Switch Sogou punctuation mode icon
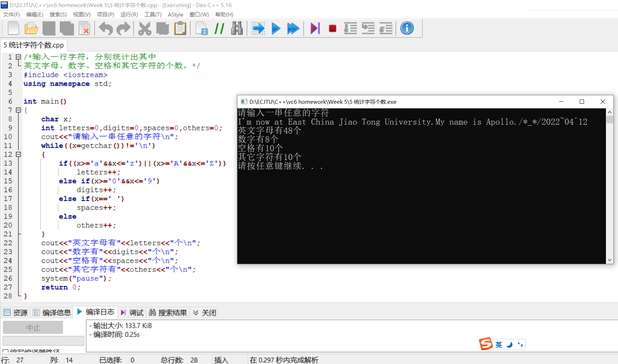 click(520, 345)
